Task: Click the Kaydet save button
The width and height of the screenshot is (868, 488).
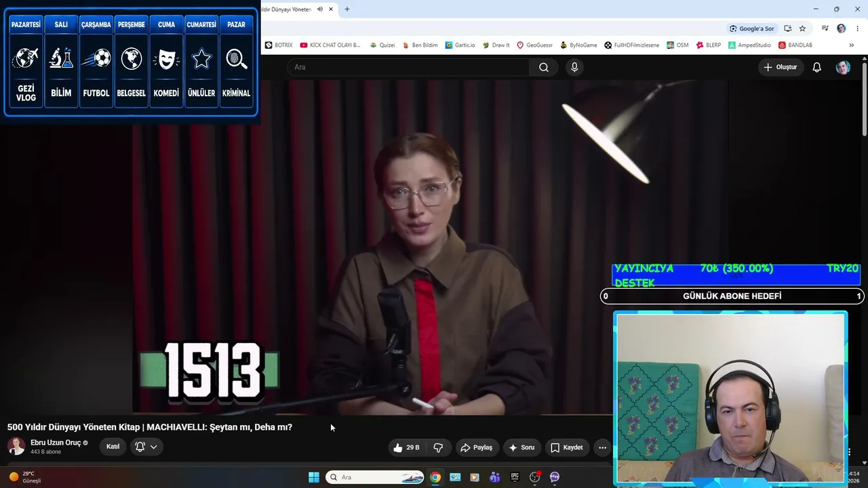Action: click(567, 447)
